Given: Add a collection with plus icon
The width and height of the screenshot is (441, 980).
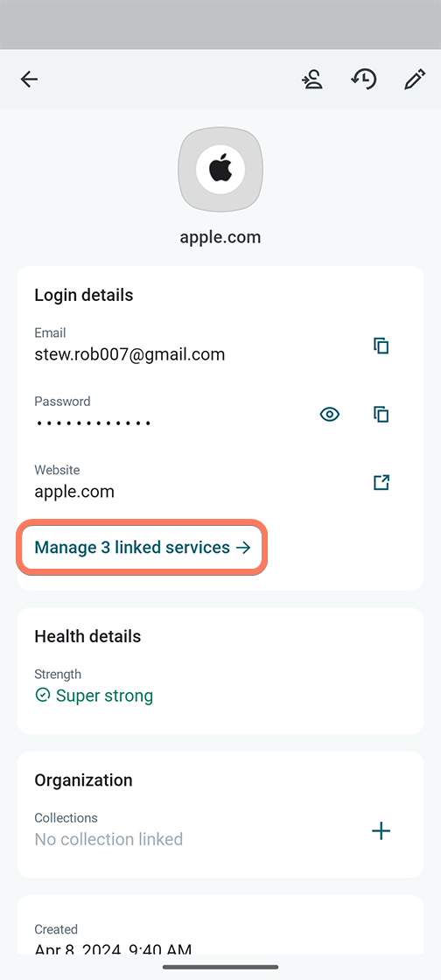Looking at the screenshot, I should [381, 830].
